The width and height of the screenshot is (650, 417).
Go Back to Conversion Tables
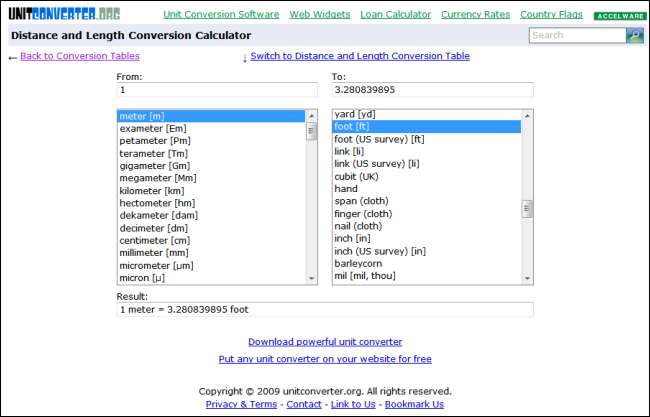coord(80,56)
